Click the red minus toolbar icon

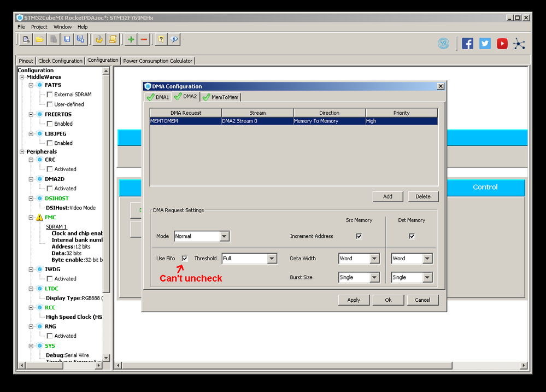[144, 39]
